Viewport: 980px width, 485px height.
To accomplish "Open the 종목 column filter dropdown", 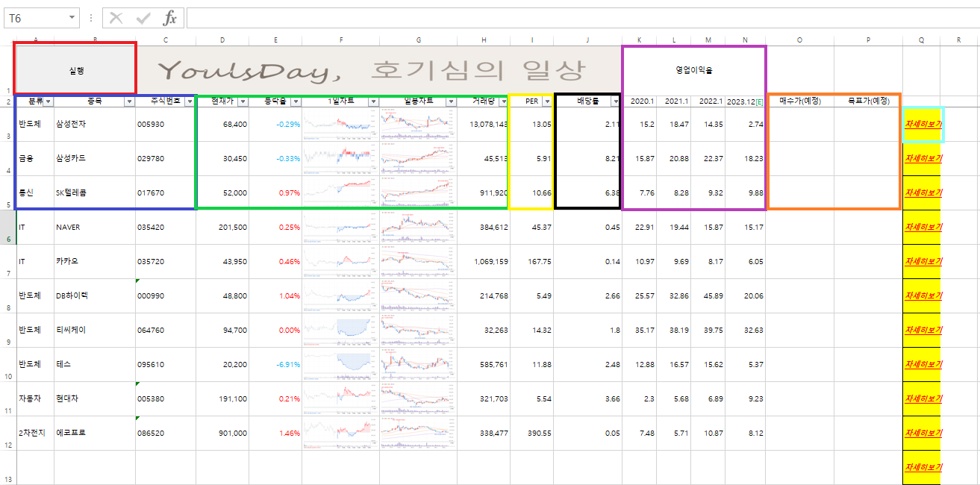I will tap(129, 101).
